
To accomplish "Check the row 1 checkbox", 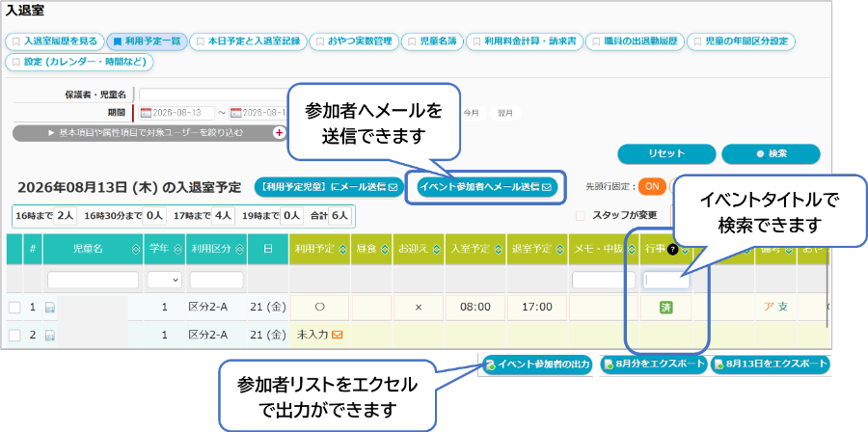I will [14, 308].
